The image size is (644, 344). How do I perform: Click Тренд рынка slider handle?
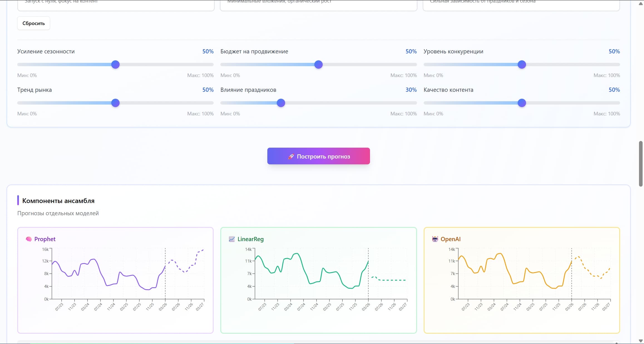point(115,103)
